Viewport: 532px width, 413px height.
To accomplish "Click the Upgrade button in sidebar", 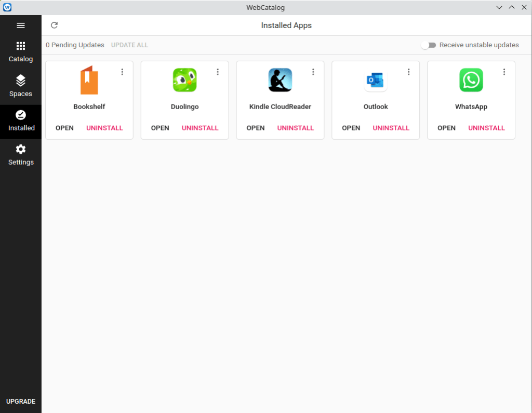I will [21, 402].
